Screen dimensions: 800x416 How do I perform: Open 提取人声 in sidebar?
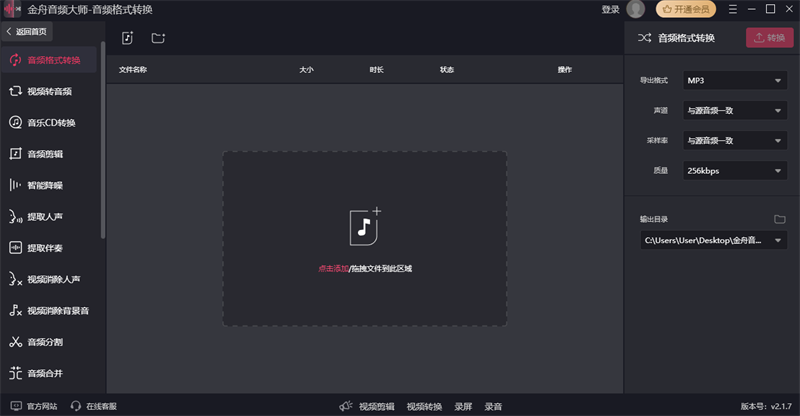click(x=49, y=216)
